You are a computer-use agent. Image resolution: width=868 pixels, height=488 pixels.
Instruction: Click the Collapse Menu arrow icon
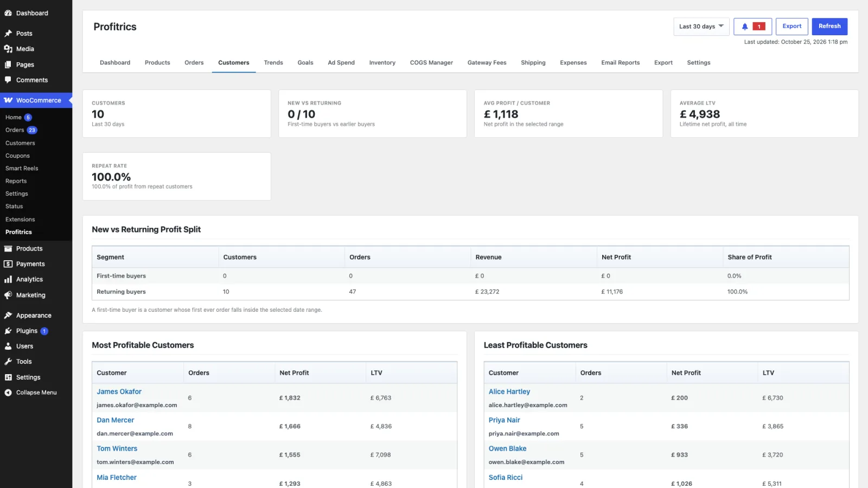[8, 393]
